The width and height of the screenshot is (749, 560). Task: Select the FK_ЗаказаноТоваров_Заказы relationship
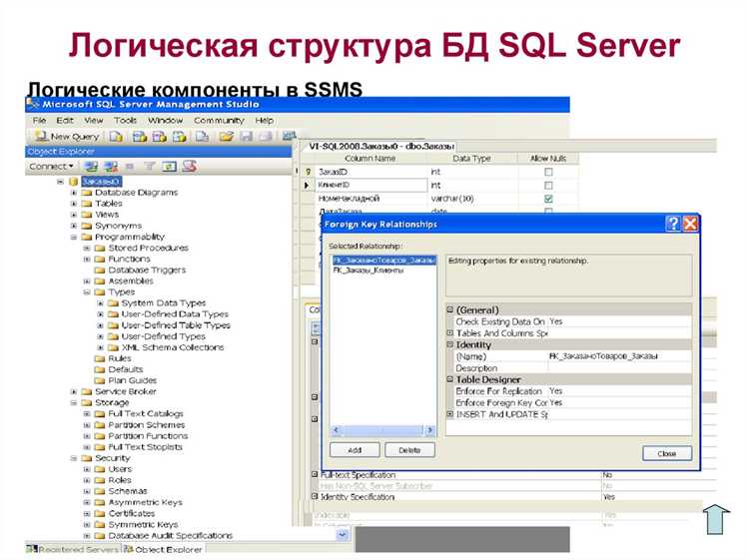384,261
